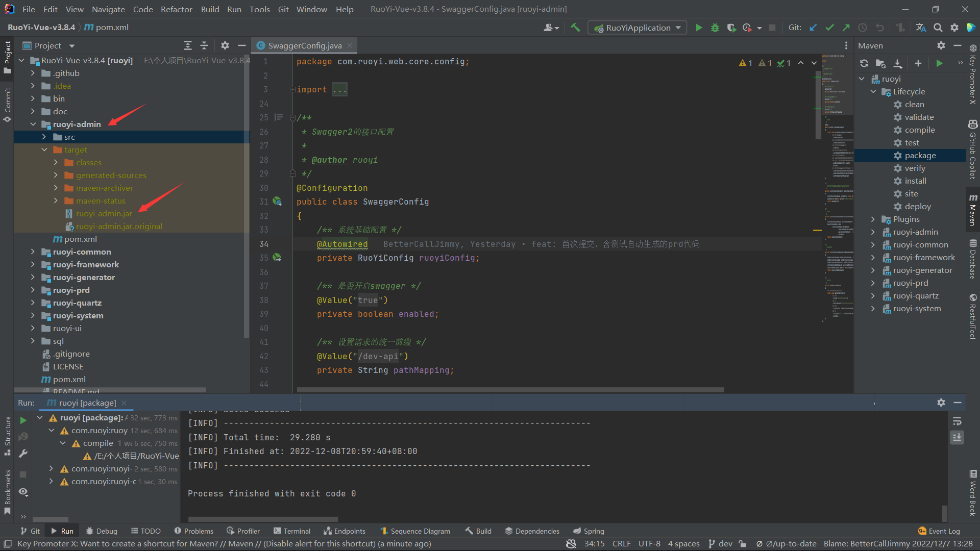Toggle the Maven tool window side tab
This screenshot has height=551, width=980.
pyautogui.click(x=973, y=209)
